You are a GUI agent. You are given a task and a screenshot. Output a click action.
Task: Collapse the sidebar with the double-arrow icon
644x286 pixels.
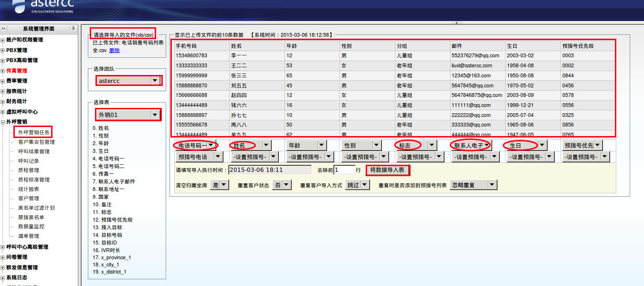[4, 29]
